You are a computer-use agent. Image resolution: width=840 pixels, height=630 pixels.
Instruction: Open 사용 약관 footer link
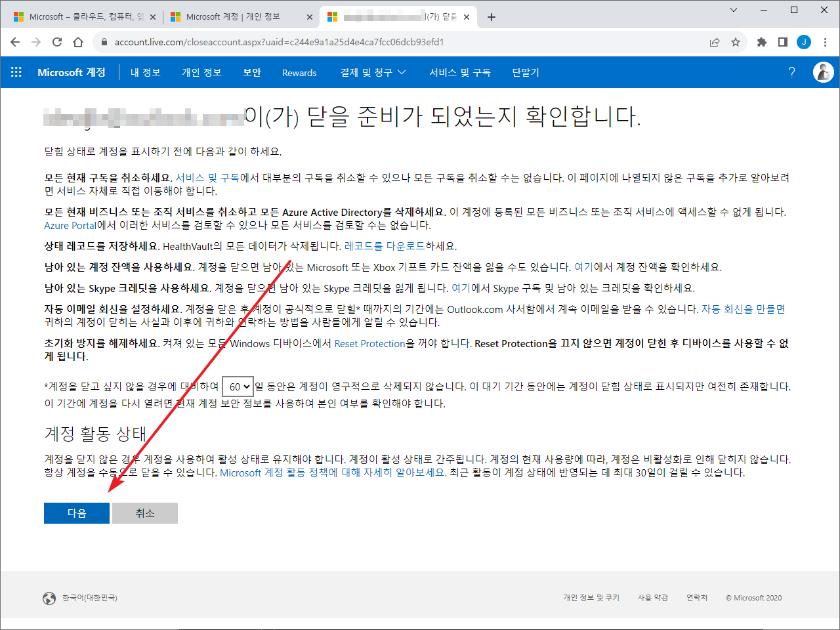tap(653, 598)
